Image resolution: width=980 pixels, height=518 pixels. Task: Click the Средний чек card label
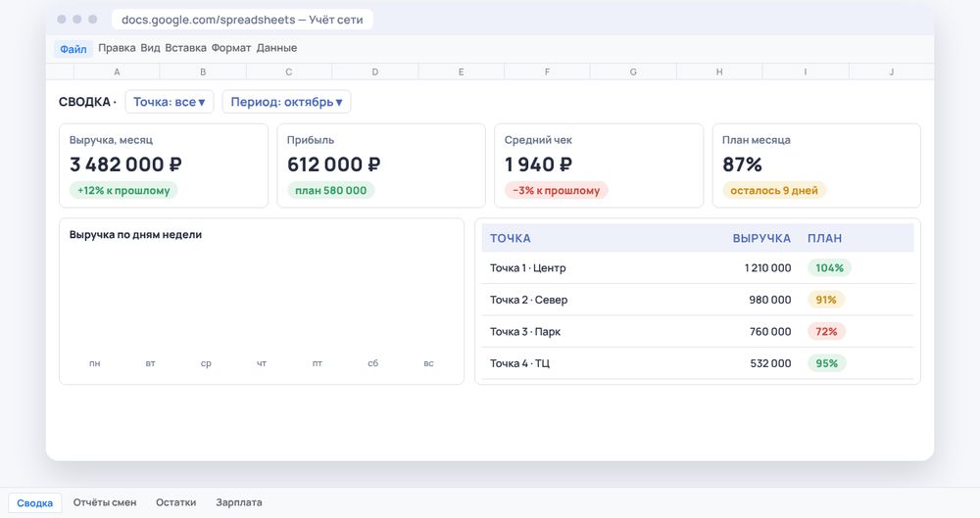pyautogui.click(x=538, y=140)
